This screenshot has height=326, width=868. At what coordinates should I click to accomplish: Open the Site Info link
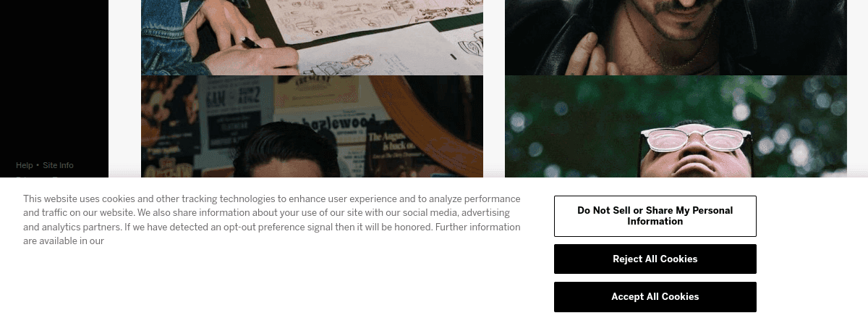pyautogui.click(x=58, y=165)
